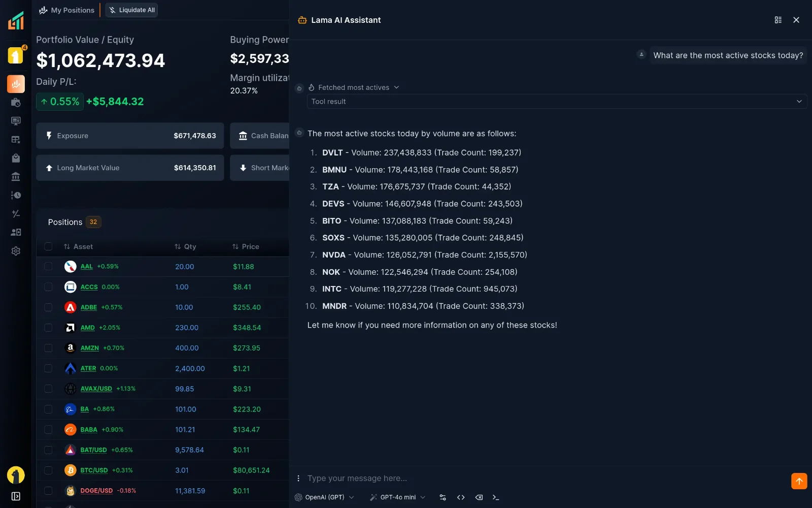
Task: Open model parameter sliders icon
Action: (x=443, y=497)
